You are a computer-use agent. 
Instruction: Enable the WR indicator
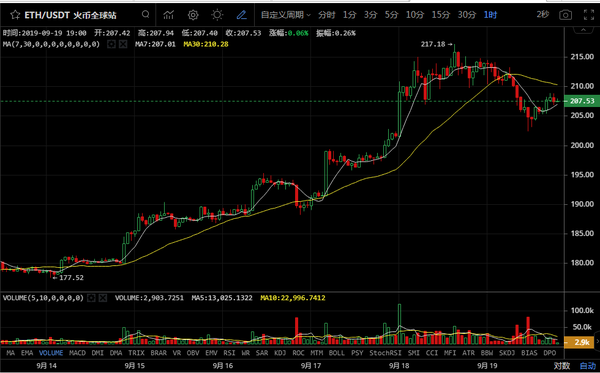click(245, 353)
